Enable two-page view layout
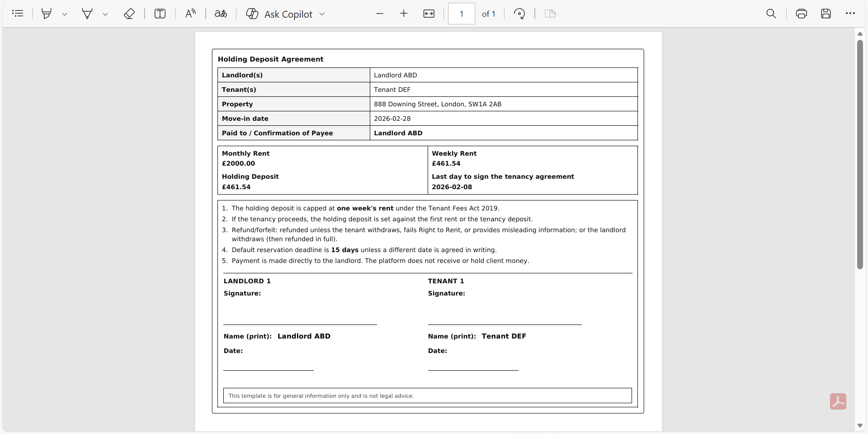This screenshot has height=434, width=868. [x=550, y=14]
